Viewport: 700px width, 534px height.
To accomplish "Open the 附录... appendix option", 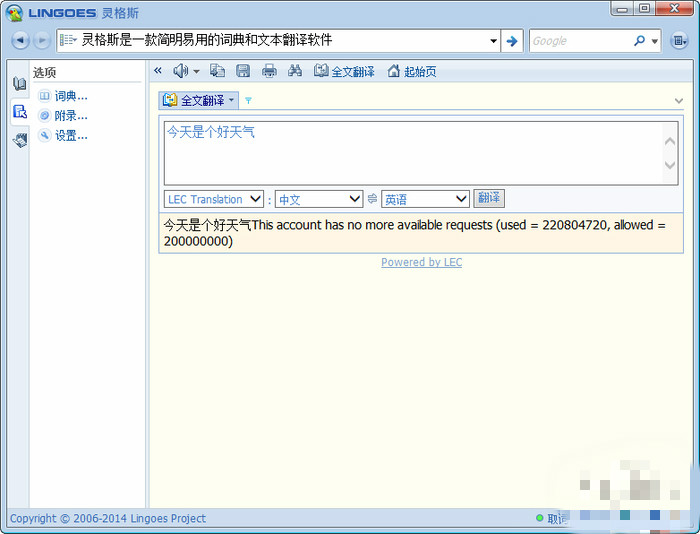I will (63, 116).
